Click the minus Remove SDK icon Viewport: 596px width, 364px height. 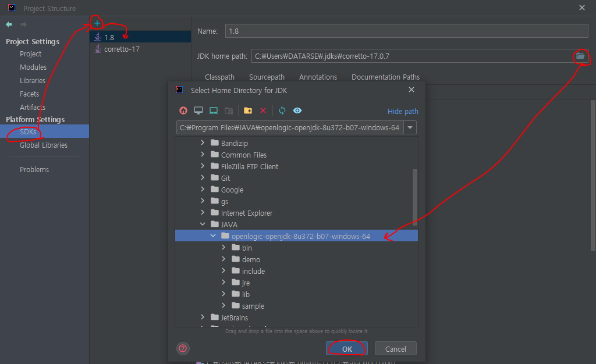(x=112, y=23)
